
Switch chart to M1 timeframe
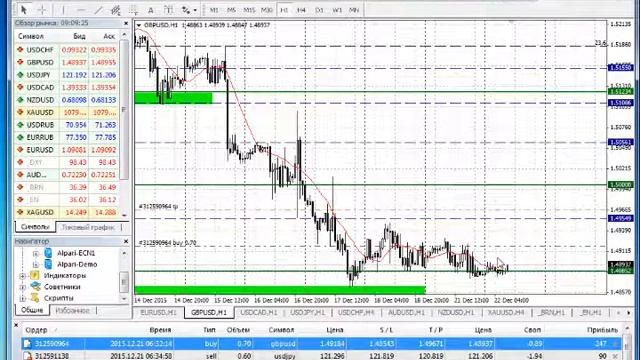point(214,10)
